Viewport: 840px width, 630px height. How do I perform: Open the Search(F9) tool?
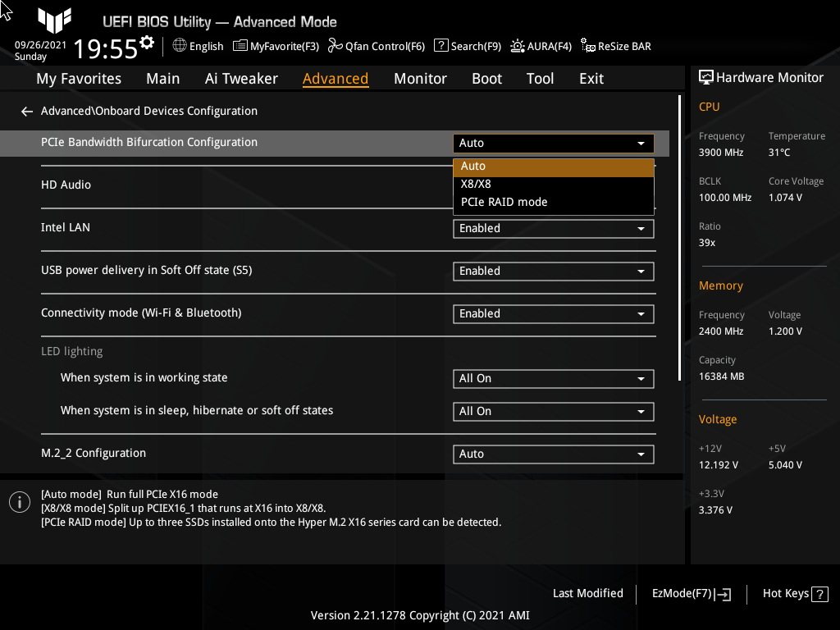467,46
